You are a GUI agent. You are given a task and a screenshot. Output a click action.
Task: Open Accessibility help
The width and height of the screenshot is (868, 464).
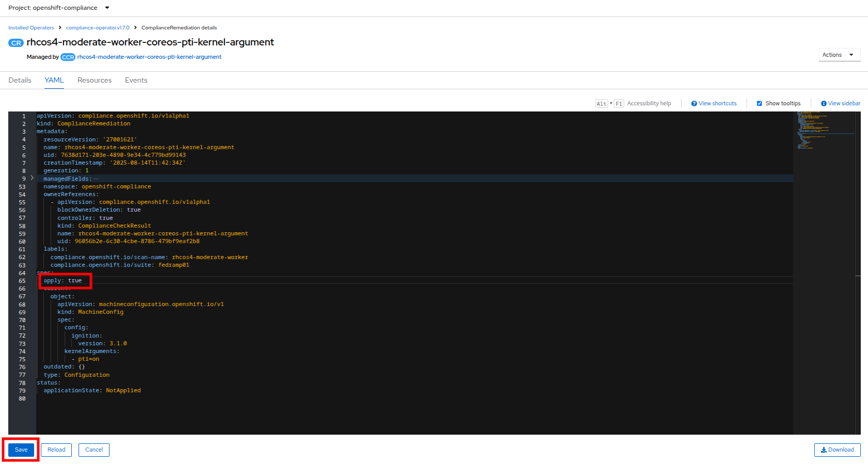(649, 104)
